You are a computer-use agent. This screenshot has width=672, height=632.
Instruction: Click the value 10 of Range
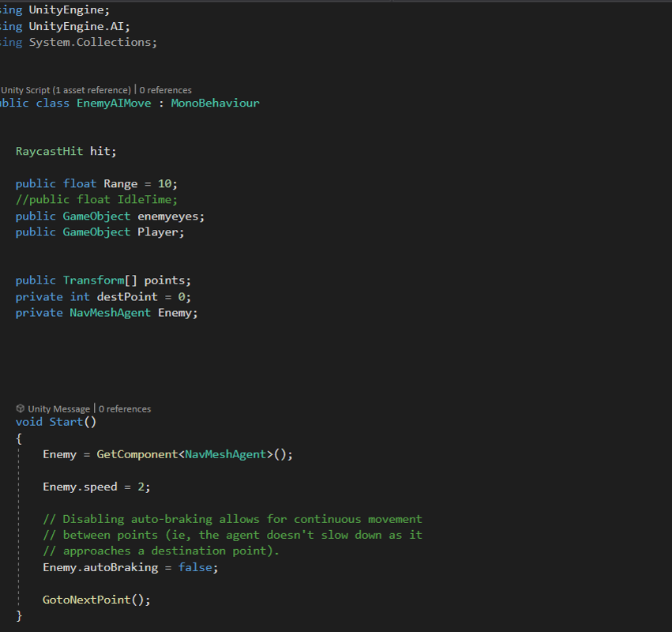pyautogui.click(x=164, y=183)
